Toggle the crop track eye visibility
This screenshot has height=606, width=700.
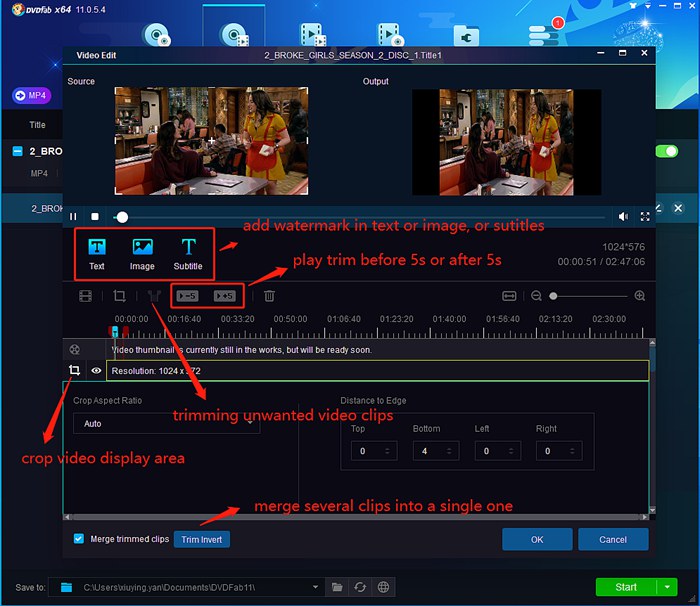pyautogui.click(x=97, y=370)
